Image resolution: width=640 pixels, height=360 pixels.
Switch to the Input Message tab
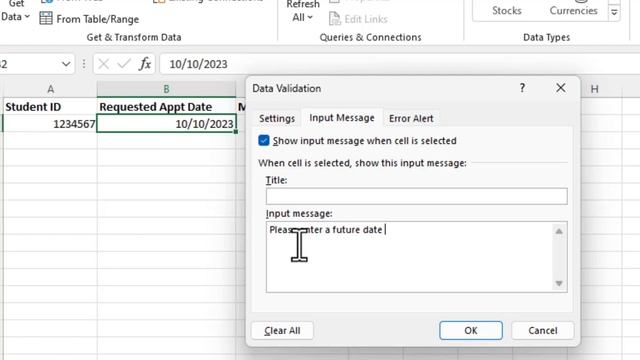pyautogui.click(x=342, y=118)
